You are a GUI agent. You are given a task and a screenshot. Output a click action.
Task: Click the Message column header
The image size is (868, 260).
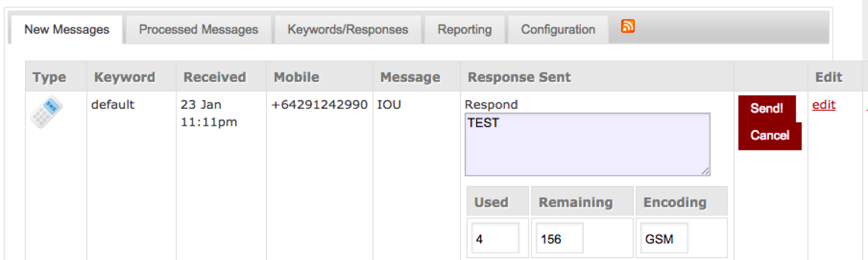coord(409,77)
